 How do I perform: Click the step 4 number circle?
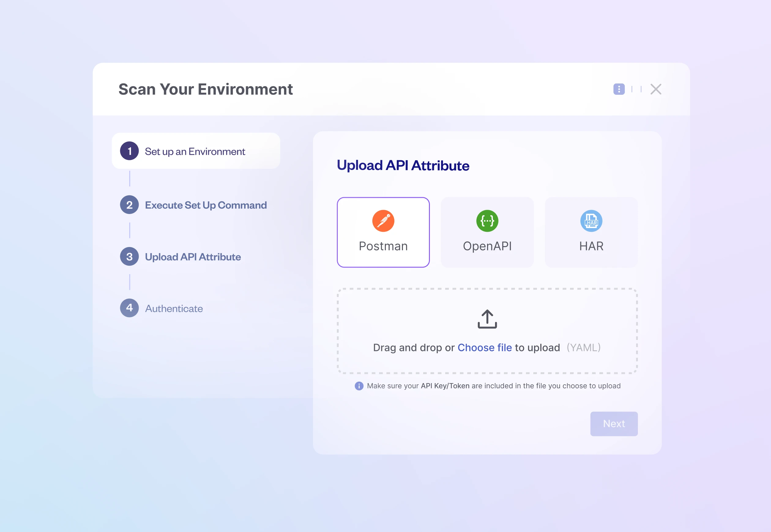[129, 308]
